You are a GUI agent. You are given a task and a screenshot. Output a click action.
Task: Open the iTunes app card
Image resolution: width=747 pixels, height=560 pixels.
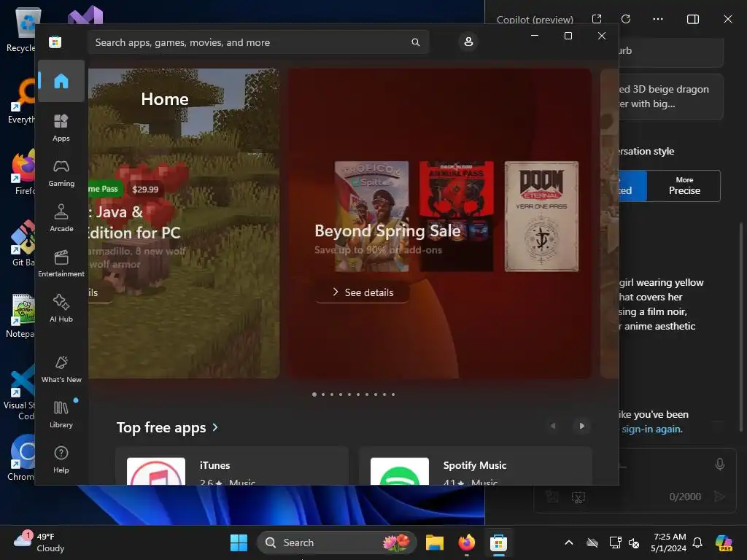(x=232, y=467)
